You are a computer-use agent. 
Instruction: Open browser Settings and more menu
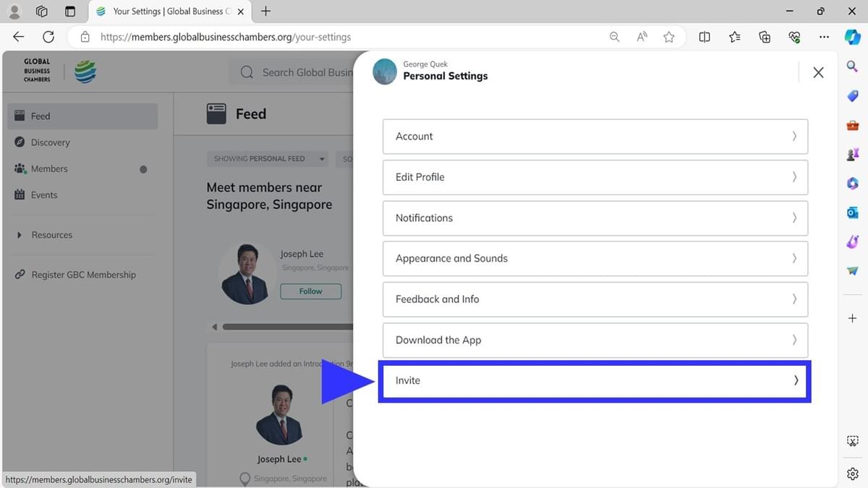point(824,37)
